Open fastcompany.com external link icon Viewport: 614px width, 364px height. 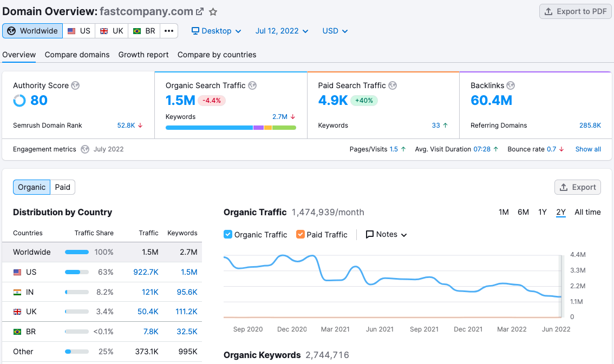click(x=200, y=12)
